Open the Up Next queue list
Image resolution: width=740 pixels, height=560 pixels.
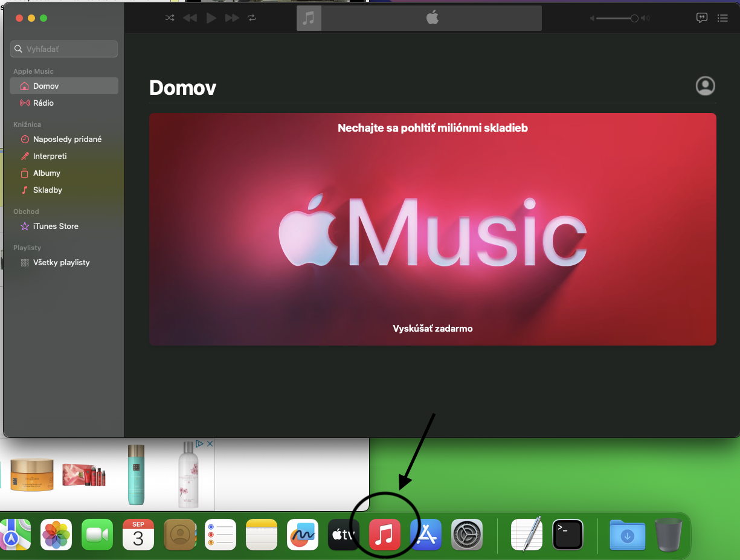tap(722, 18)
